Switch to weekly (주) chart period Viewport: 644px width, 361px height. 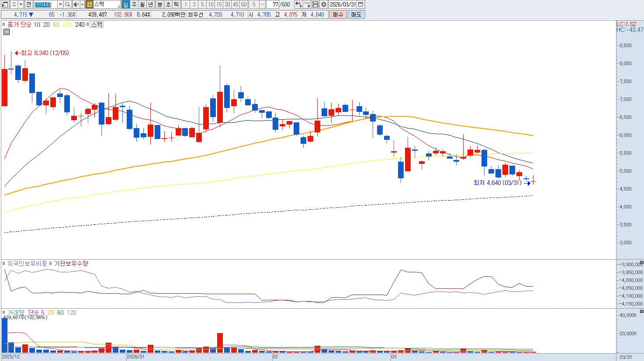pos(134,4)
